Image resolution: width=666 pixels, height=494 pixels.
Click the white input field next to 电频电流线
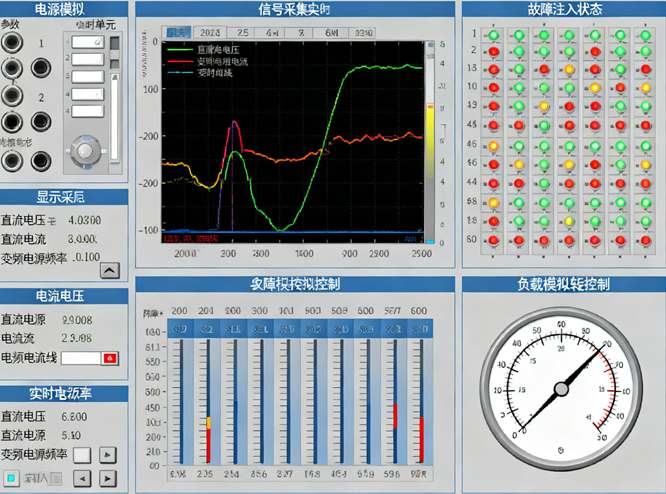click(81, 357)
